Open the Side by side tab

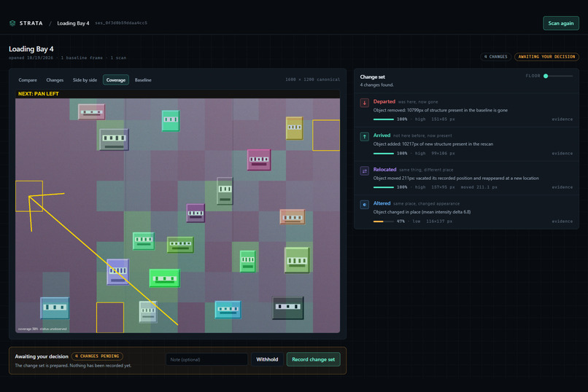coord(85,80)
